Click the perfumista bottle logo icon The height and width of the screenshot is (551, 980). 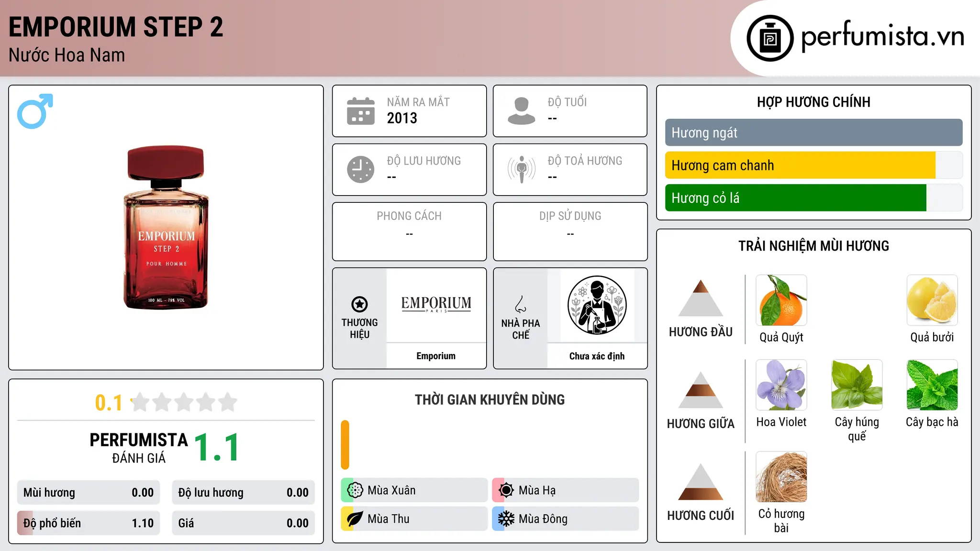click(770, 38)
